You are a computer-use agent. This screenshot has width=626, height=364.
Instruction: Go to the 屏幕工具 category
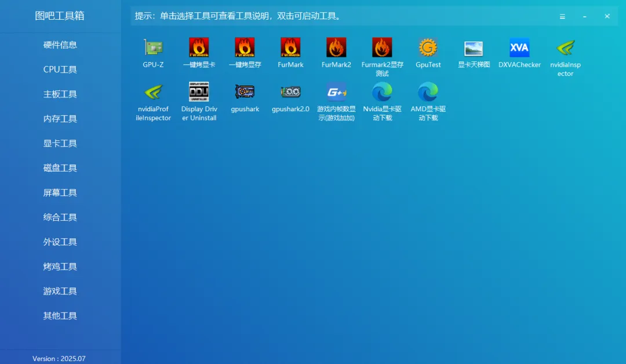point(60,193)
